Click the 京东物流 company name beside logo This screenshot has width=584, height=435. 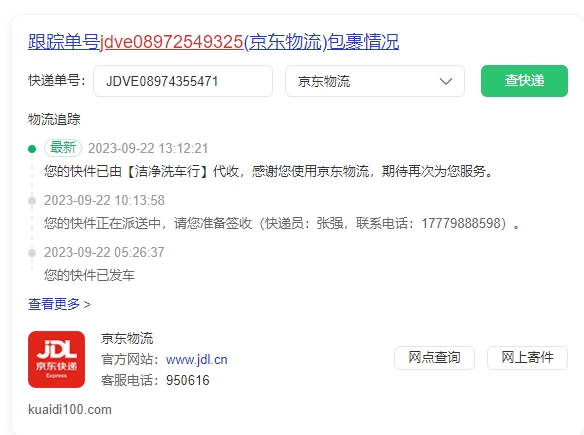(127, 339)
